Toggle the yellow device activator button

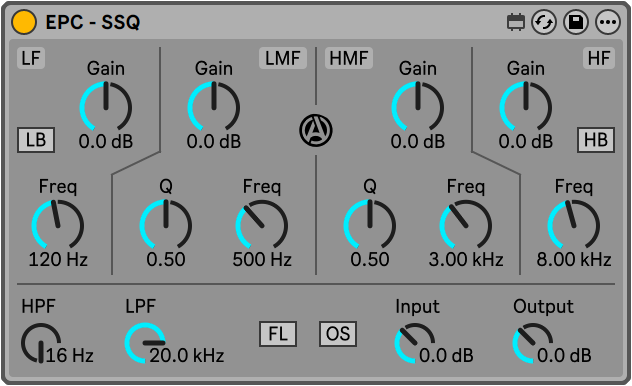tap(24, 22)
